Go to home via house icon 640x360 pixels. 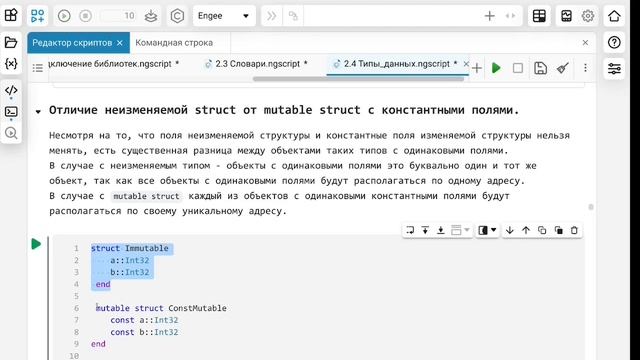(614, 16)
